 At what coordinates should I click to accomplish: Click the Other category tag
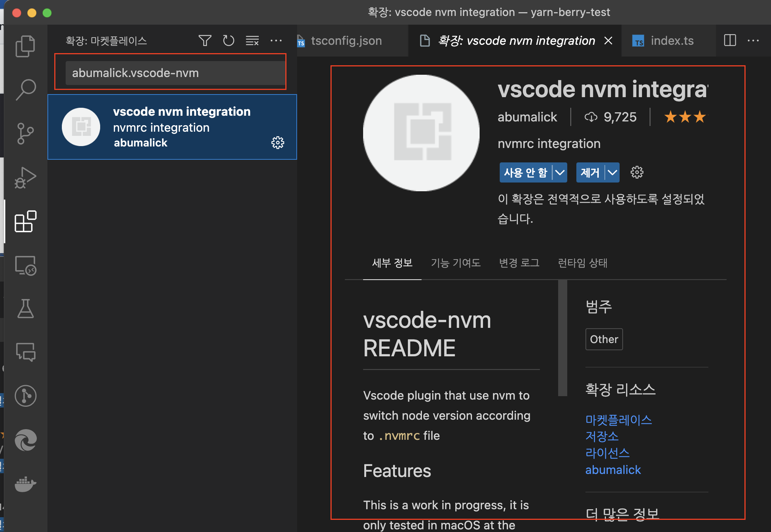(604, 339)
